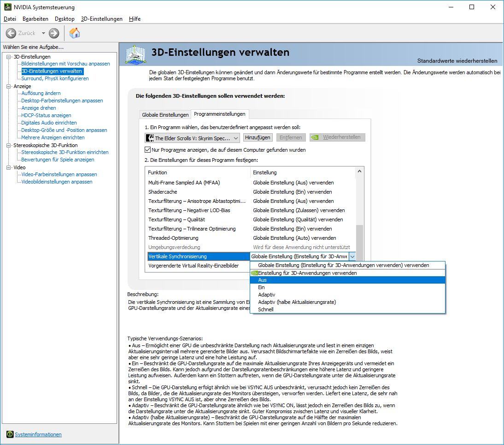This screenshot has width=504, height=445.
Task: Select 'Texturfilterung – Qualität' row
Action: point(251,220)
